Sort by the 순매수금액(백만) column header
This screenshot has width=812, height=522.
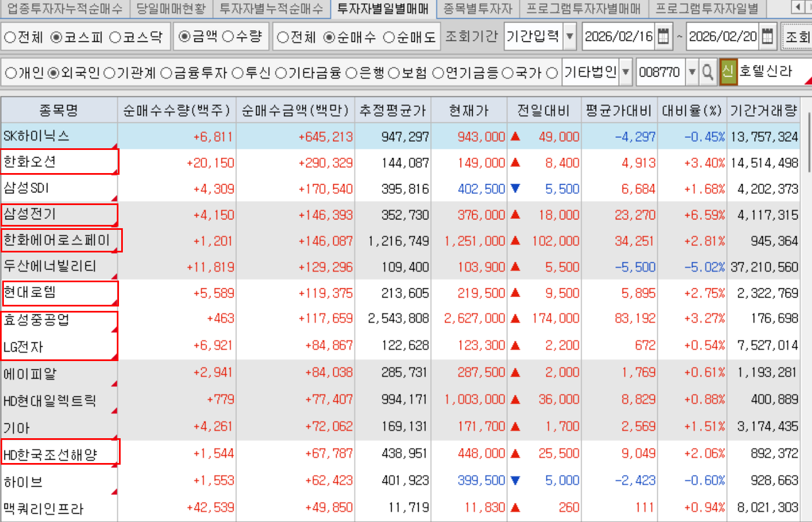pyautogui.click(x=295, y=111)
